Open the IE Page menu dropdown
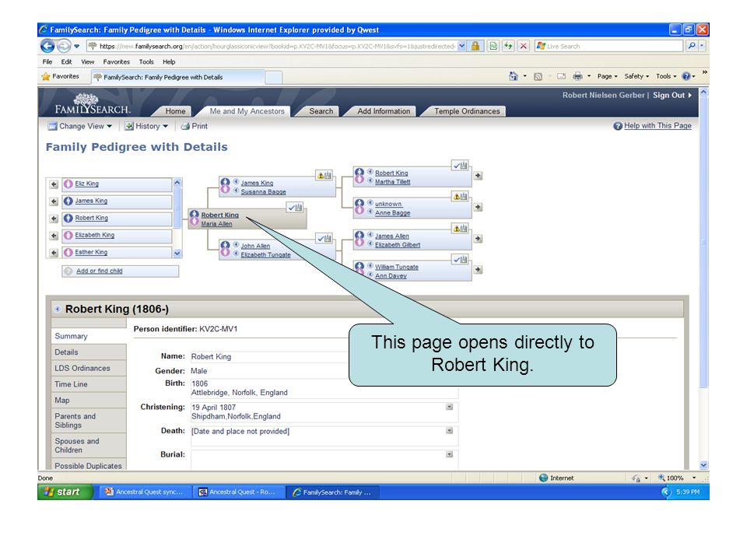This screenshot has width=747, height=560. tap(607, 76)
